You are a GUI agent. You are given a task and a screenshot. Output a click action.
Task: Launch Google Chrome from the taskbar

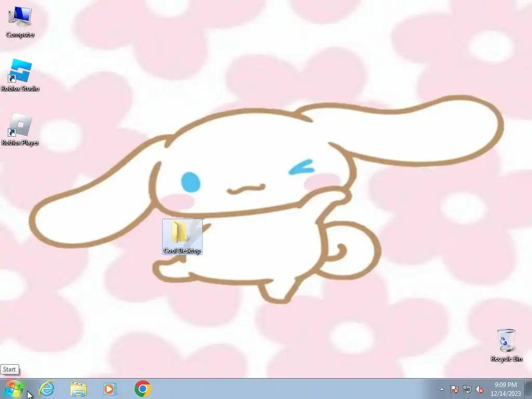(x=142, y=389)
